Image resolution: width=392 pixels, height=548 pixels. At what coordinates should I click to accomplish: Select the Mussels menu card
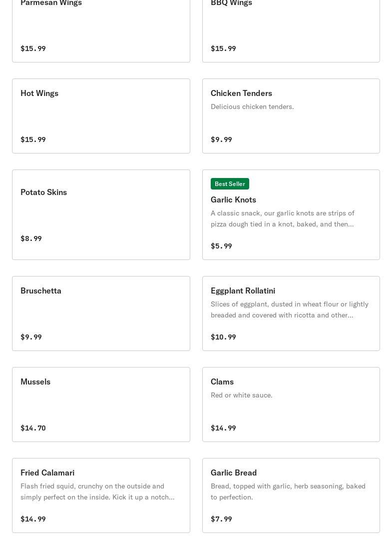click(x=101, y=404)
